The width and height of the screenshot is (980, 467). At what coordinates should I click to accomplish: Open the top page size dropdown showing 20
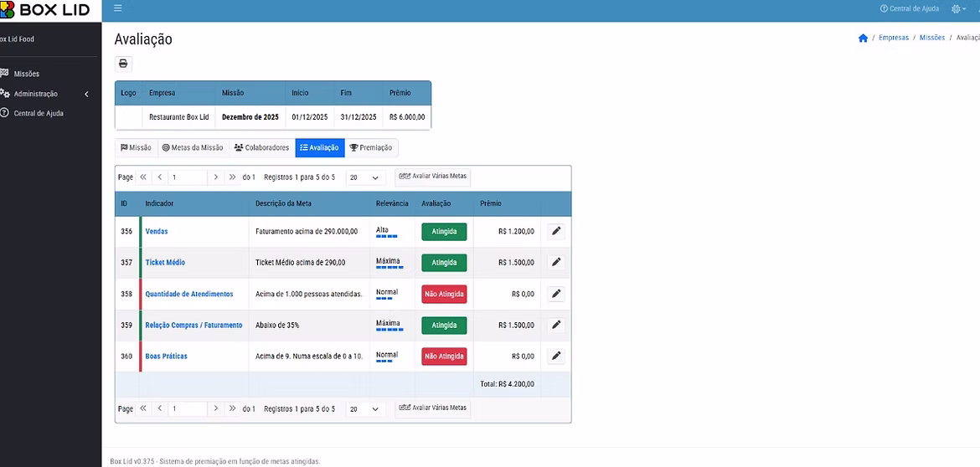click(364, 177)
